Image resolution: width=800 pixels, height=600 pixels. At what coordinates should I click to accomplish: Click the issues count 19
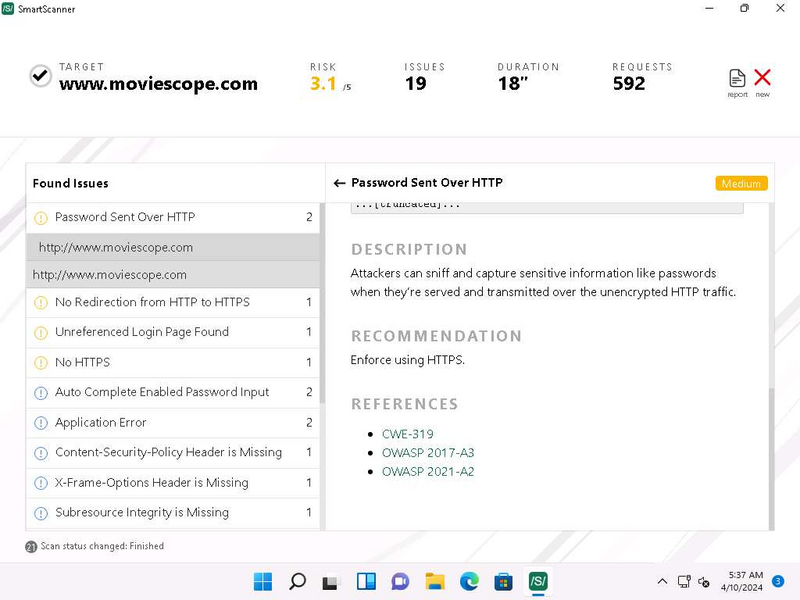415,84
